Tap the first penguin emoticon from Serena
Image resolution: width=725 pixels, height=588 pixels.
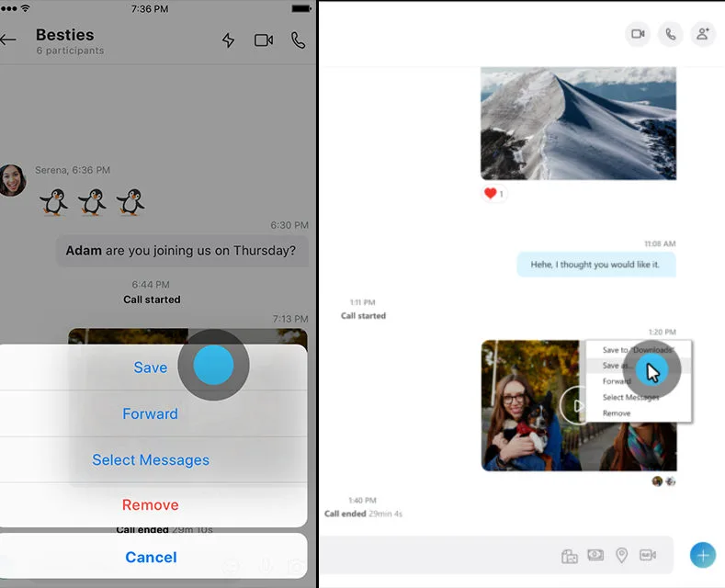[x=53, y=202]
